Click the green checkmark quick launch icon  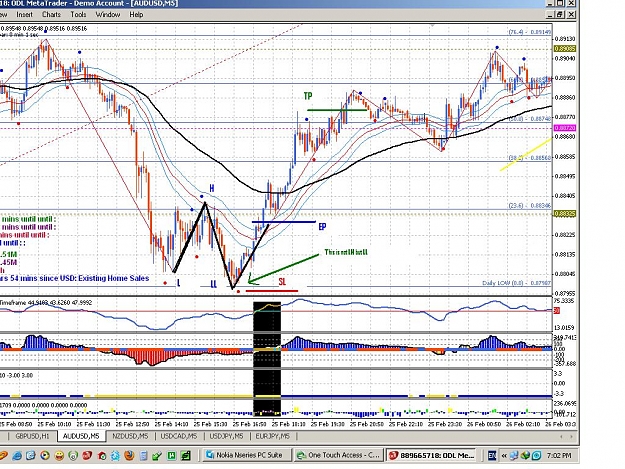tap(157, 456)
